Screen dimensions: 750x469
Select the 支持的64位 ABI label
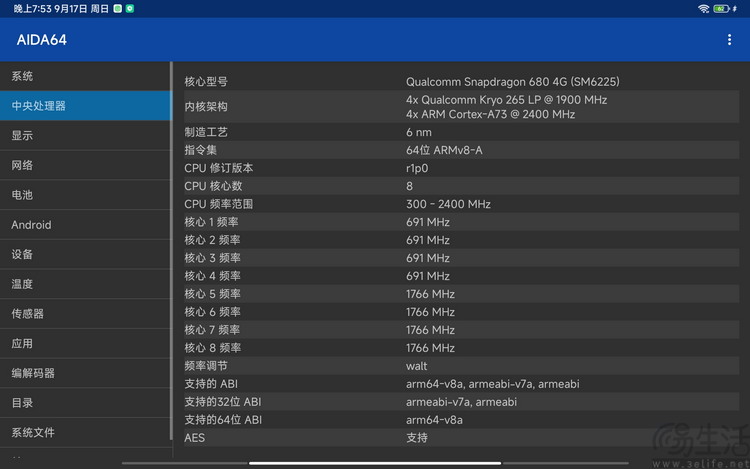click(x=223, y=420)
